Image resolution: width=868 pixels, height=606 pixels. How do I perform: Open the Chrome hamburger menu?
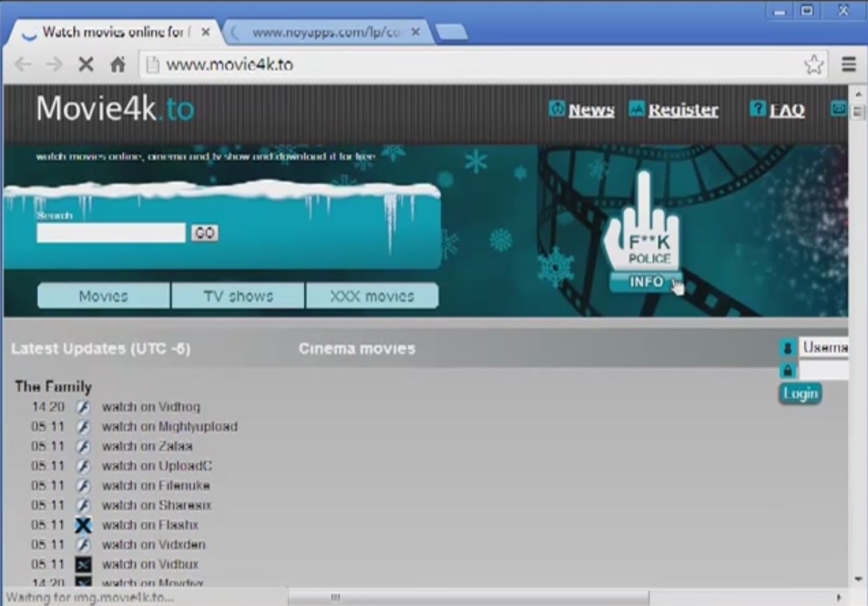(x=849, y=65)
